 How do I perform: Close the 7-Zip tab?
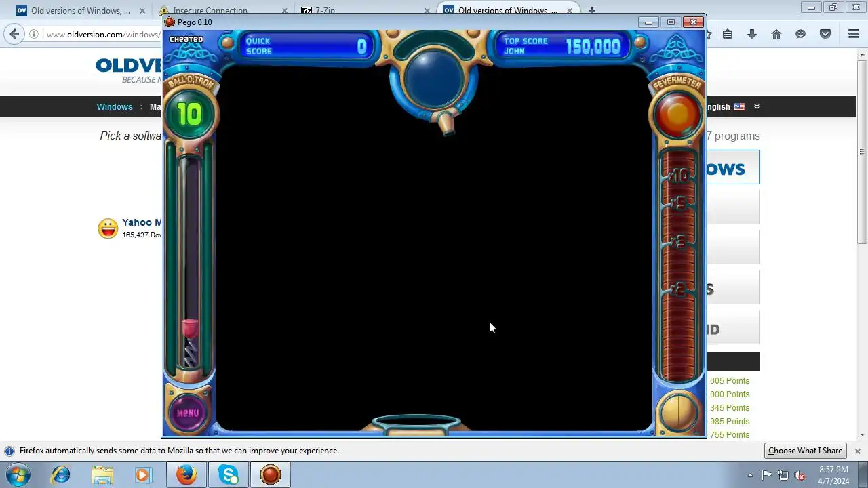click(x=427, y=11)
